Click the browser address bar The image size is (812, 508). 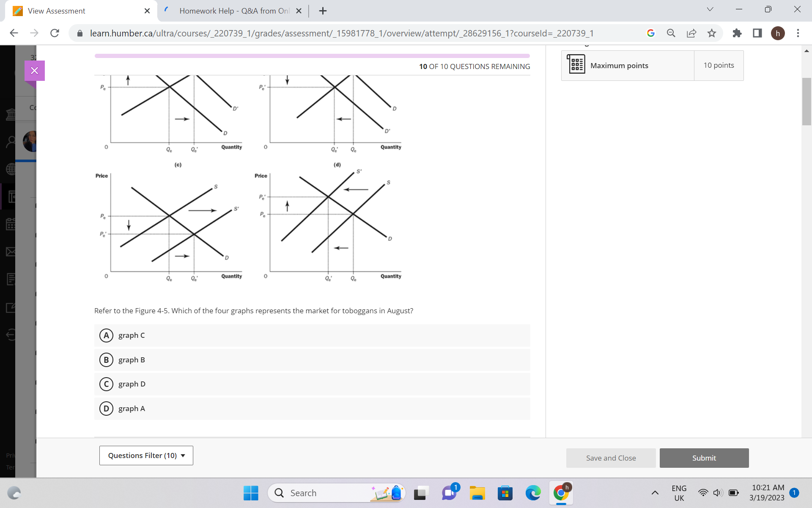(x=338, y=33)
